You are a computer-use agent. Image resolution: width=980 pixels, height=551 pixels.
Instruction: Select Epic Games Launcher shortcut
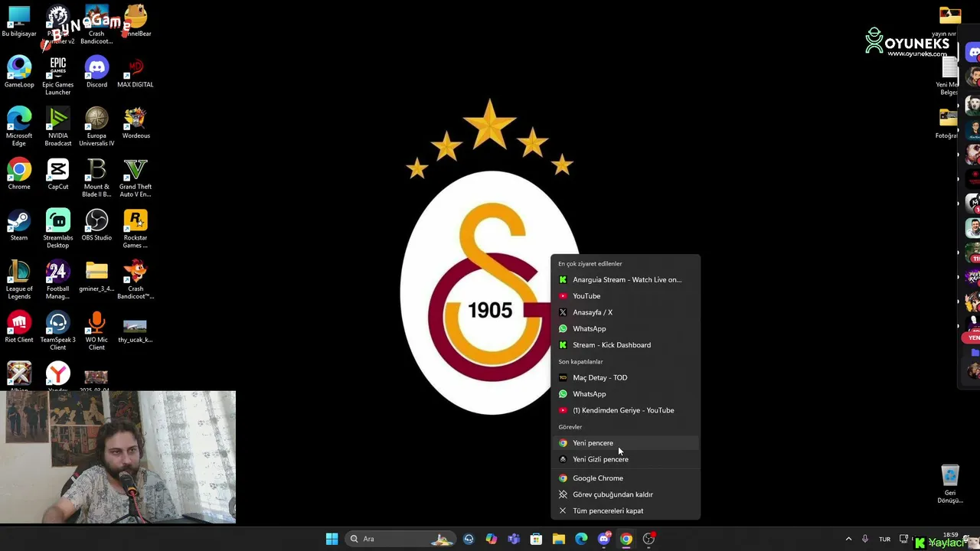(x=58, y=76)
